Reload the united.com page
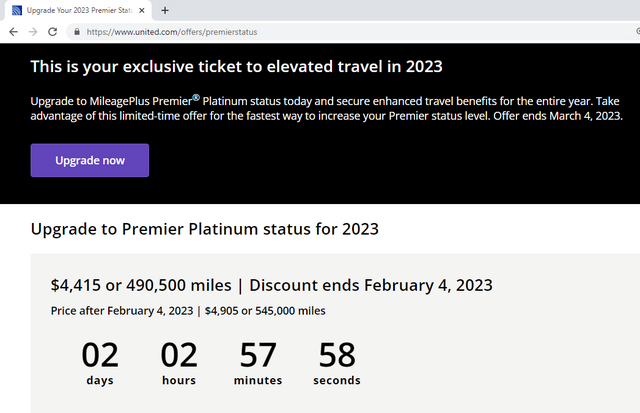 tap(53, 32)
